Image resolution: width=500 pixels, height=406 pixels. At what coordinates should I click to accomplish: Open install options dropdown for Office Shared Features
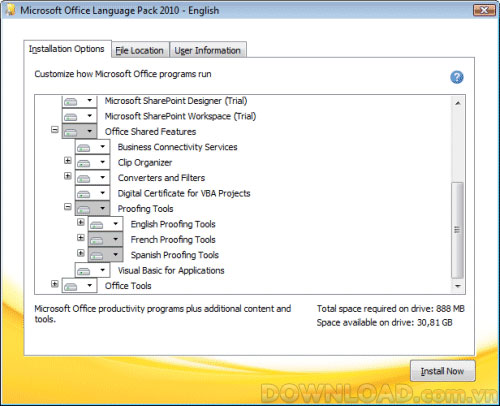point(79,131)
